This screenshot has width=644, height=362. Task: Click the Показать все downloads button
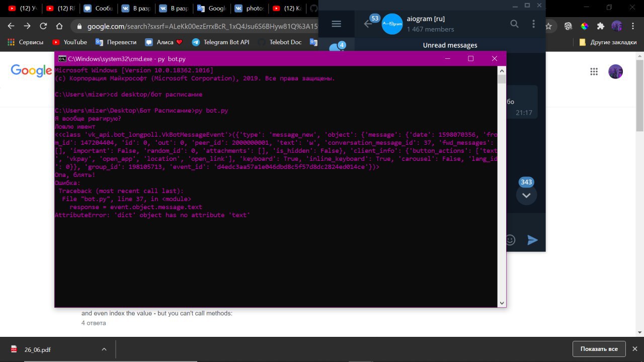click(x=599, y=349)
